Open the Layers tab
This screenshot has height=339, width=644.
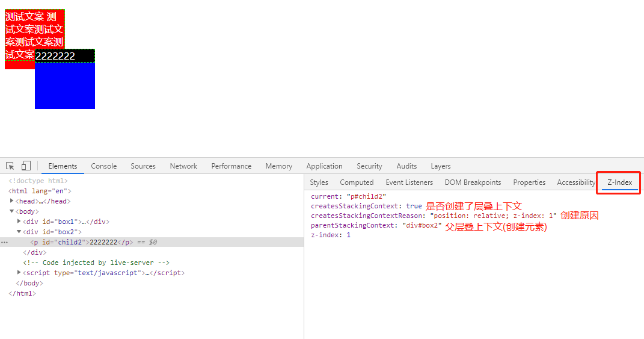click(x=441, y=166)
